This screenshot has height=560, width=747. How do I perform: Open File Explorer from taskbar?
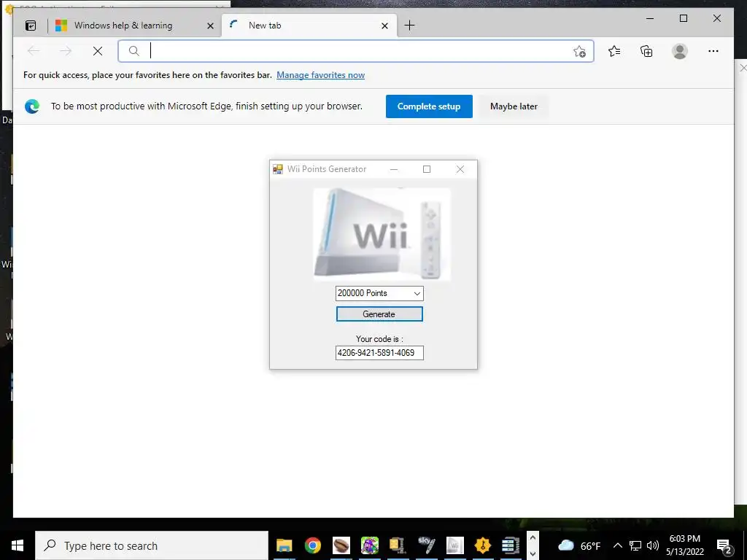[285, 545]
